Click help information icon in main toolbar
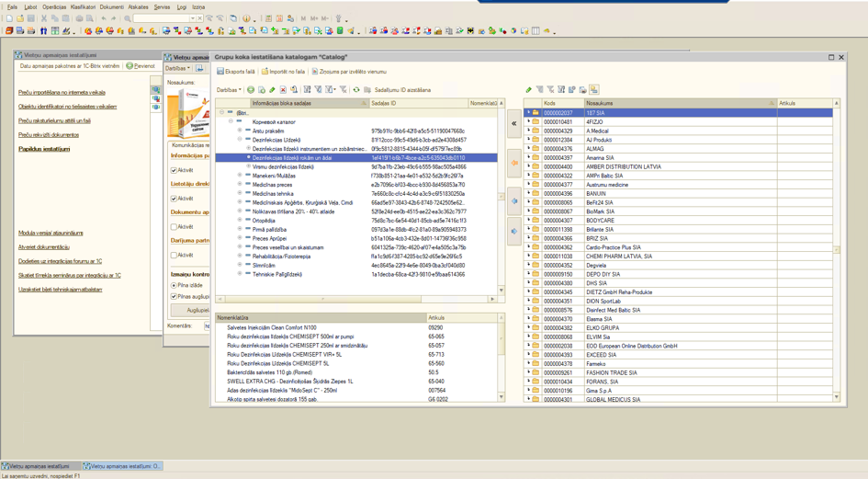This screenshot has width=868, height=479. click(x=247, y=18)
